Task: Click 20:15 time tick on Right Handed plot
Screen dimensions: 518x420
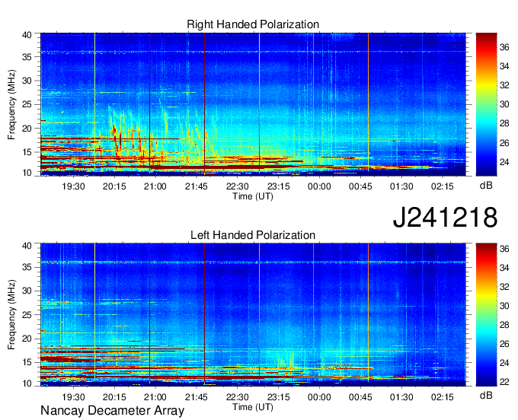Action: [114, 186]
